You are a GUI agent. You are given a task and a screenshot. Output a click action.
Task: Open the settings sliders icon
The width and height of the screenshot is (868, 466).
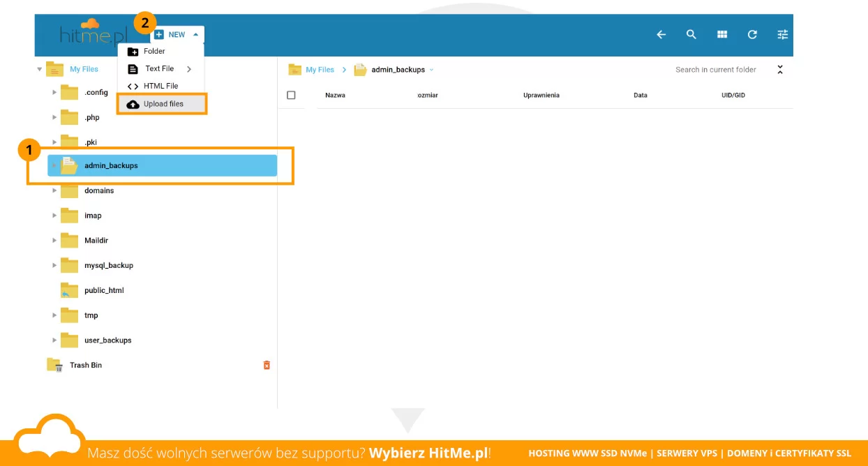point(783,34)
